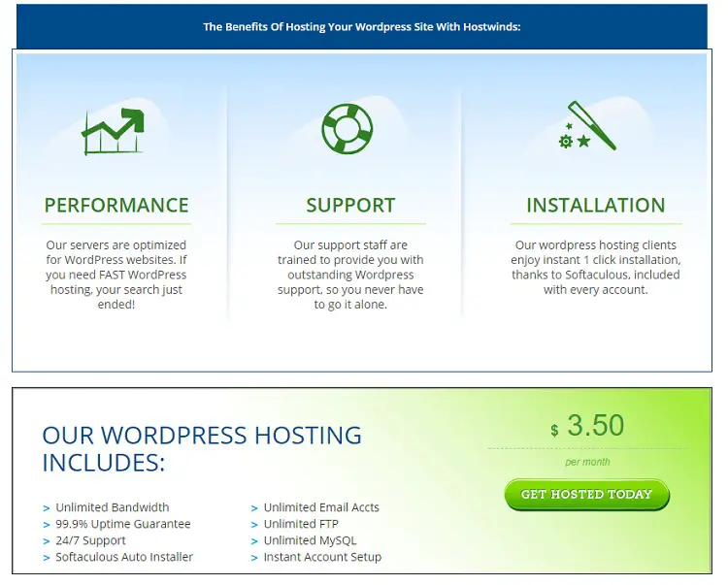Image resolution: width=728 pixels, height=585 pixels.
Task: Click the arrow bullet beside 99.9% Uptime Guarantee
Action: click(x=47, y=525)
